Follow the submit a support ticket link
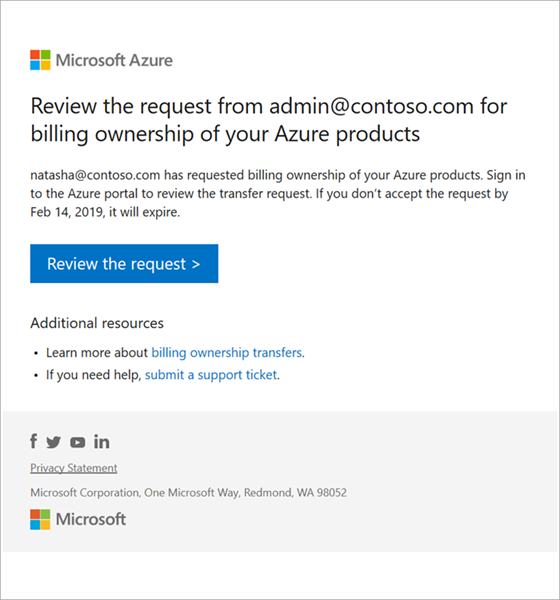This screenshot has height=600, width=560. [211, 375]
